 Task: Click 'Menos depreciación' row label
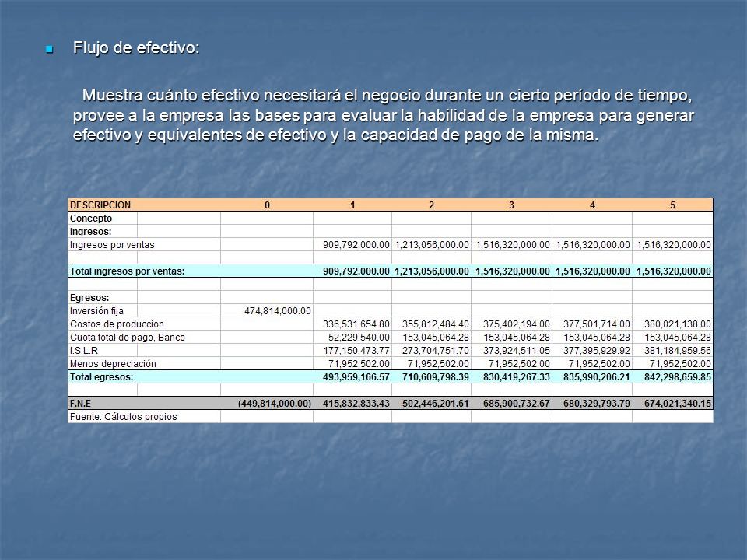113,364
